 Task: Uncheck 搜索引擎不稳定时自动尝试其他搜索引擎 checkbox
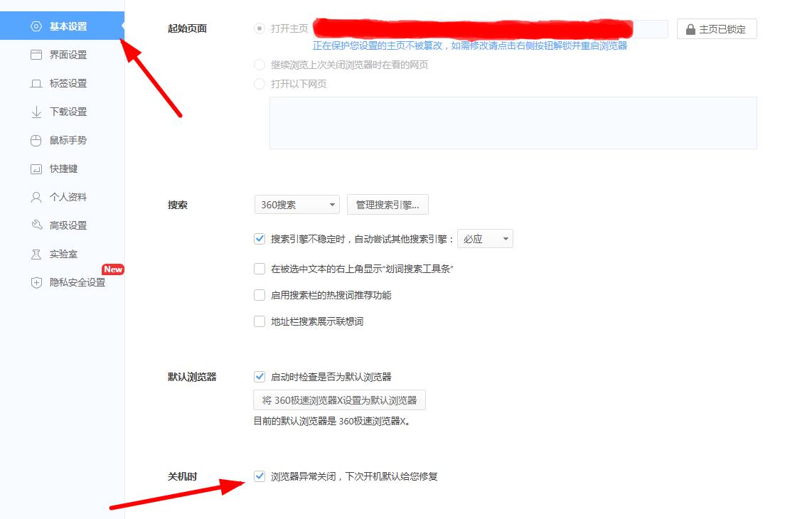pyautogui.click(x=260, y=239)
